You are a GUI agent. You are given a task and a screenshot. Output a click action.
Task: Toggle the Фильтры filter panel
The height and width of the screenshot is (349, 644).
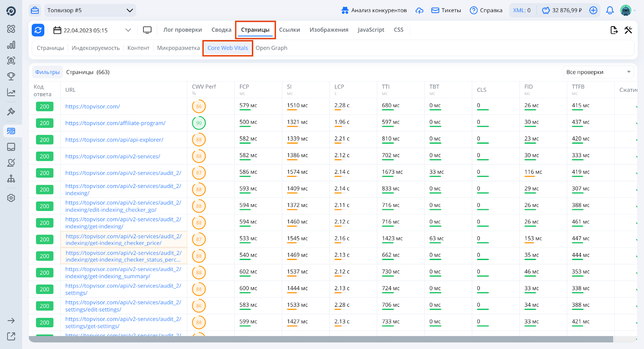point(47,72)
